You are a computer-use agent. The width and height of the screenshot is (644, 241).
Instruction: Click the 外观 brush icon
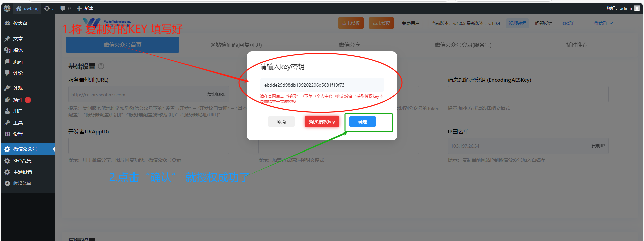[x=7, y=88]
